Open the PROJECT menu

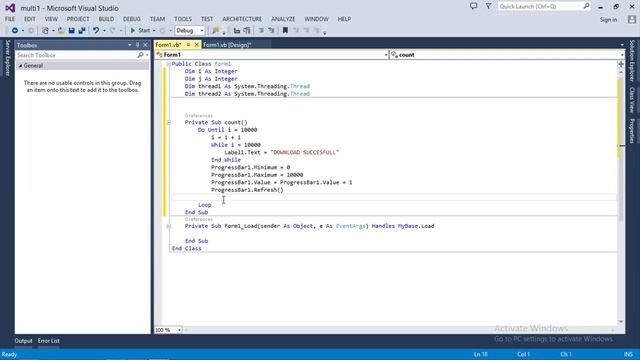pos(78,19)
